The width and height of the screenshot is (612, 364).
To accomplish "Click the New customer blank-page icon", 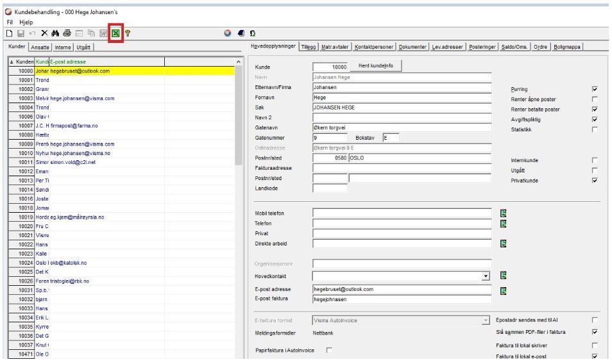I will 10,33.
